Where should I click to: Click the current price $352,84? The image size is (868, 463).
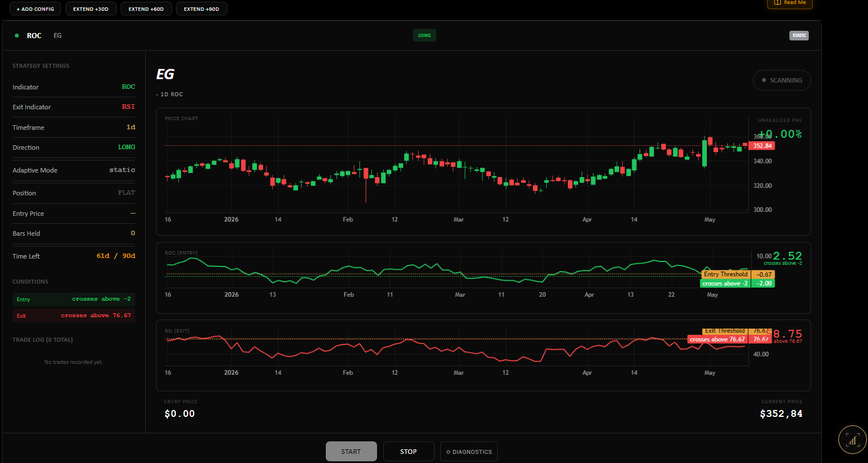[781, 414]
